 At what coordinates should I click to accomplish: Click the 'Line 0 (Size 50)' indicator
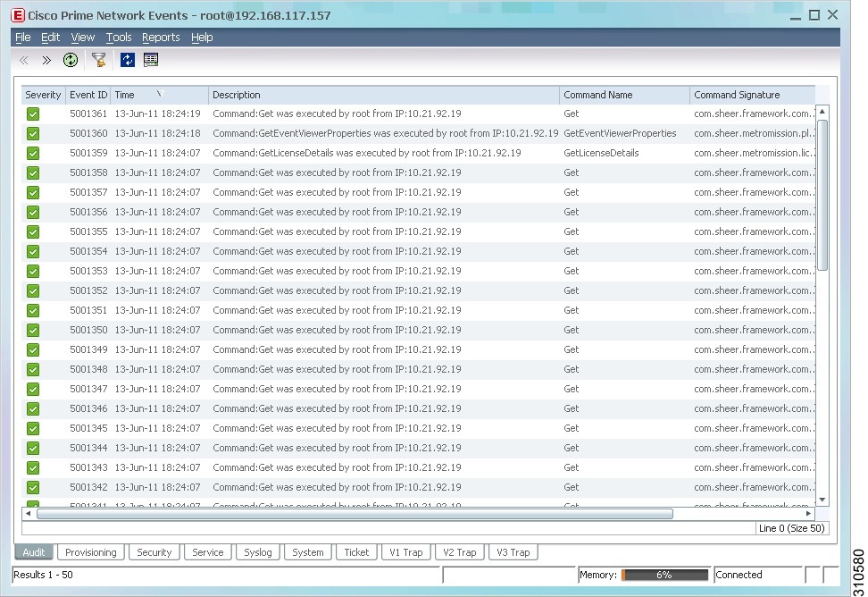pos(792,528)
